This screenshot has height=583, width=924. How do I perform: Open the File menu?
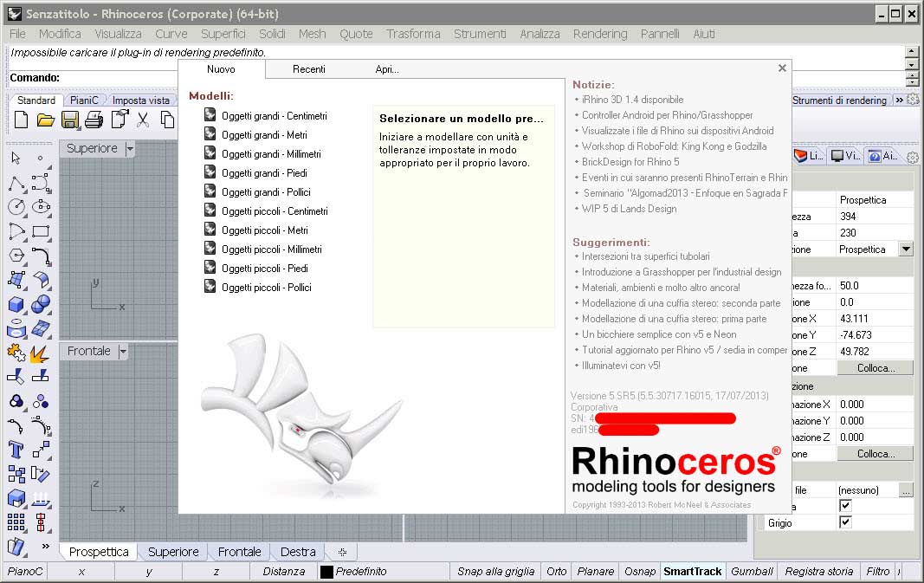(x=17, y=34)
